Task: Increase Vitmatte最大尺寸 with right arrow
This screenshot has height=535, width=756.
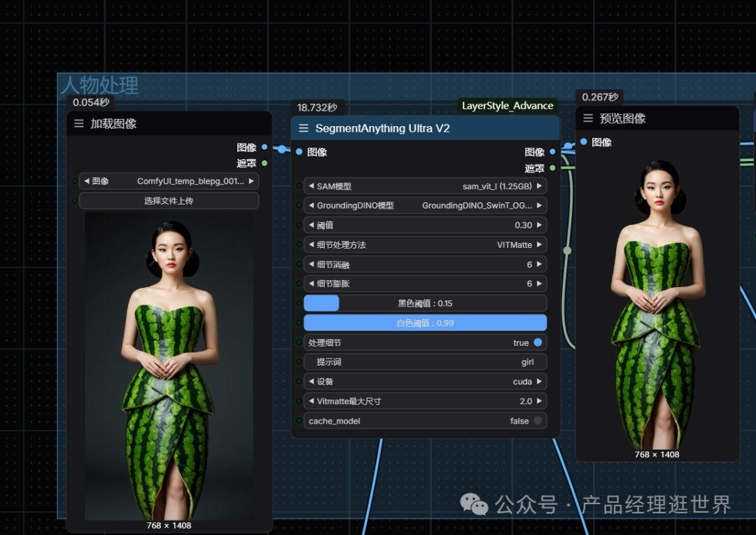Action: pyautogui.click(x=539, y=401)
